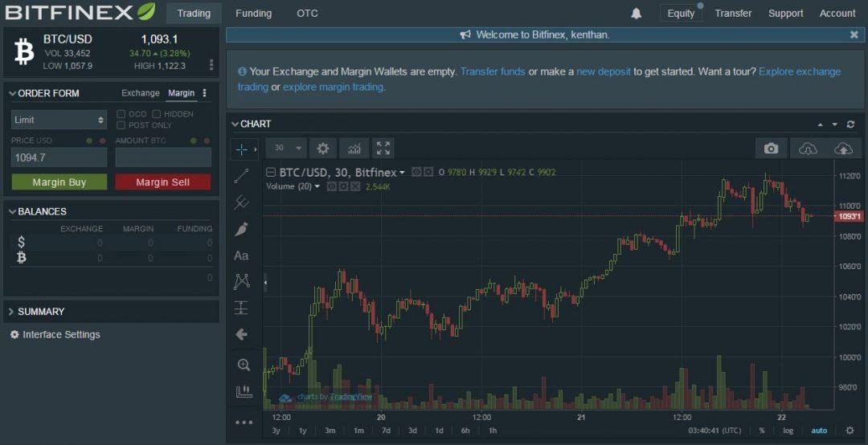The image size is (868, 445).
Task: Collapse the ORDER FORM panel
Action: (x=12, y=93)
